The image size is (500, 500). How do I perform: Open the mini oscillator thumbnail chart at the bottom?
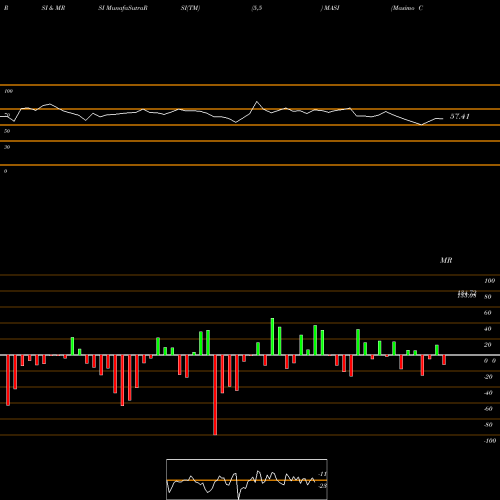pos(247,479)
